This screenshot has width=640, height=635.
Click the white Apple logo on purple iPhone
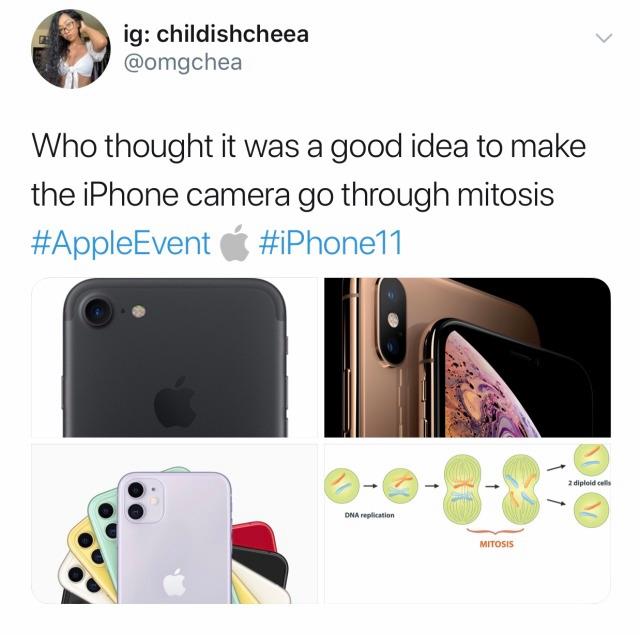pos(175,581)
